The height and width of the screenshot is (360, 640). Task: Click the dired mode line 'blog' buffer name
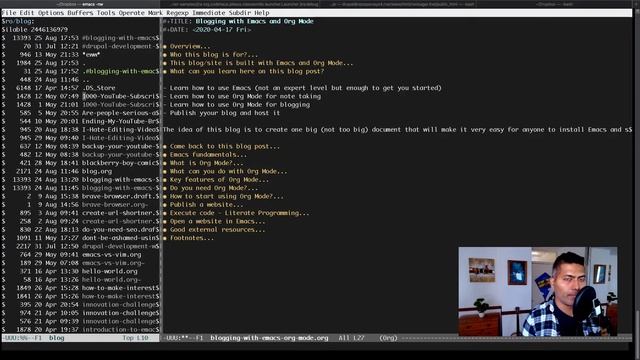56,338
